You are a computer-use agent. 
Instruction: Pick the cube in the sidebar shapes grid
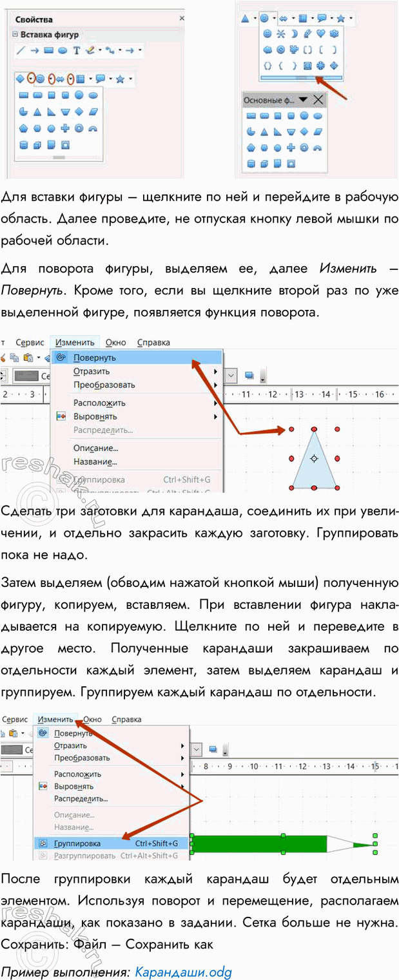point(37,144)
